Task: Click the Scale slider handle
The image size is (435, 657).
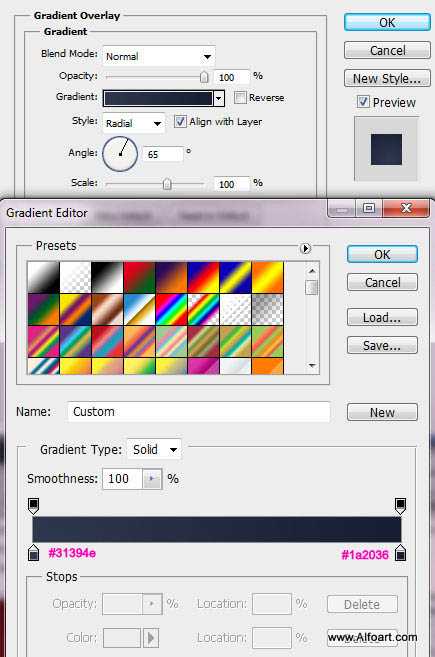Action: pos(167,184)
